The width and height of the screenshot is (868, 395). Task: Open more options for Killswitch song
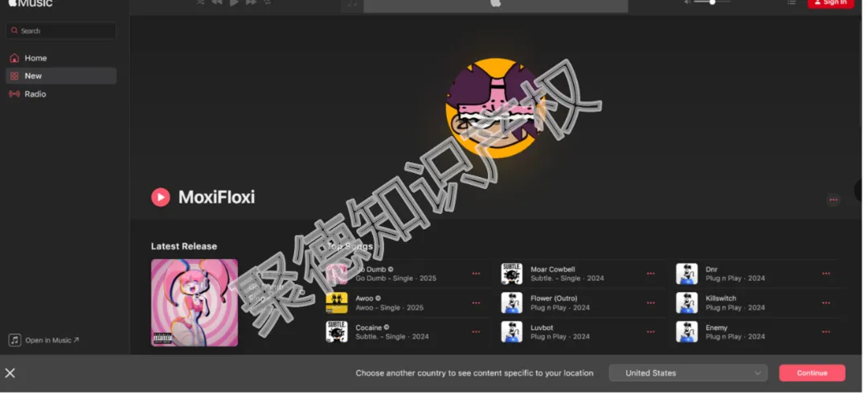826,303
